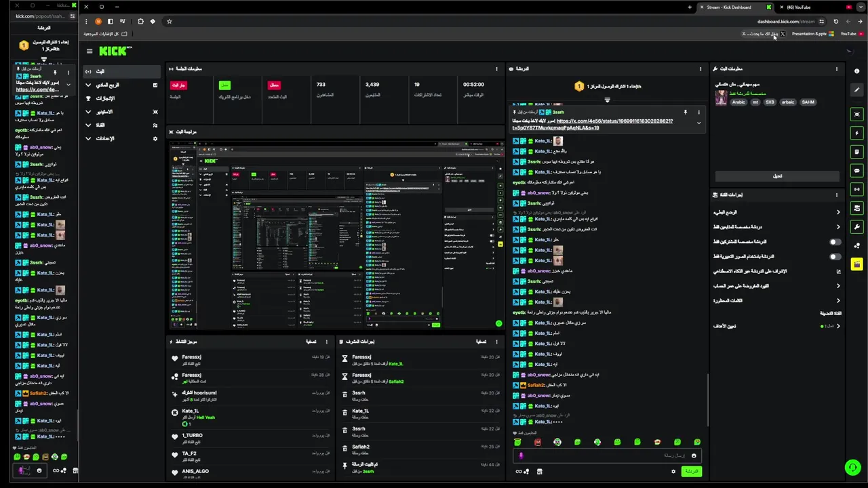
Task: Click the chat message input field
Action: coord(608,455)
